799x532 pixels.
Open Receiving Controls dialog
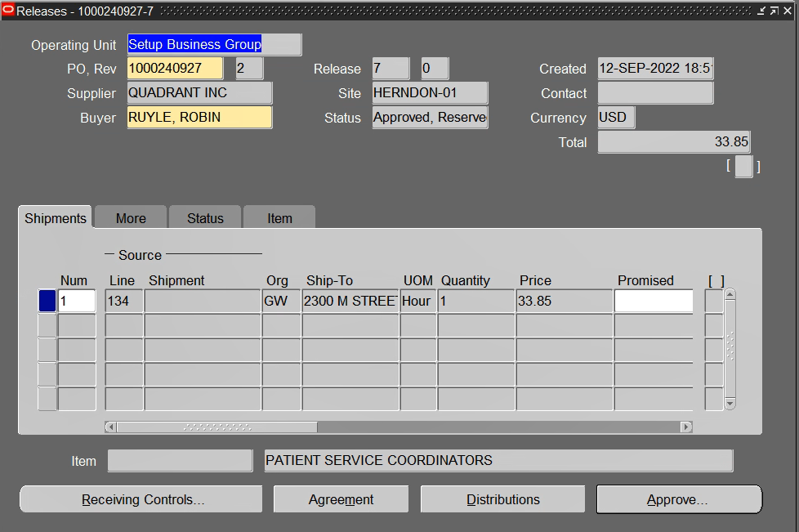[141, 499]
